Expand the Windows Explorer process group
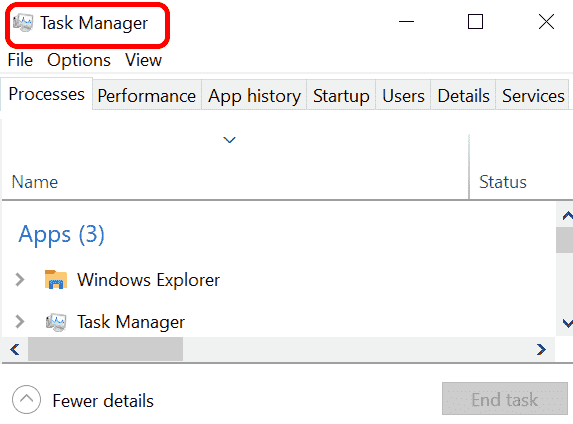Screen dimensions: 573x424 [20, 280]
